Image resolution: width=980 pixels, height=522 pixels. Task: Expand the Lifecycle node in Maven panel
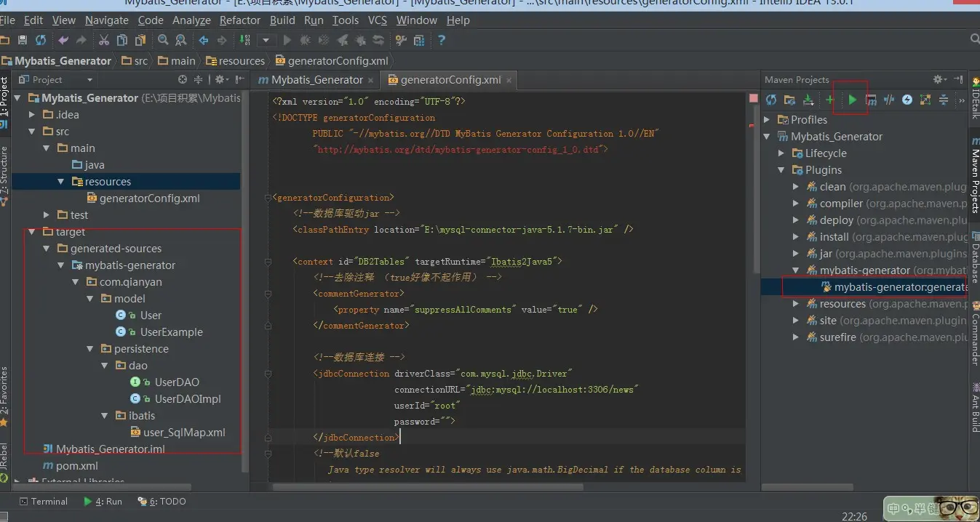pos(781,153)
